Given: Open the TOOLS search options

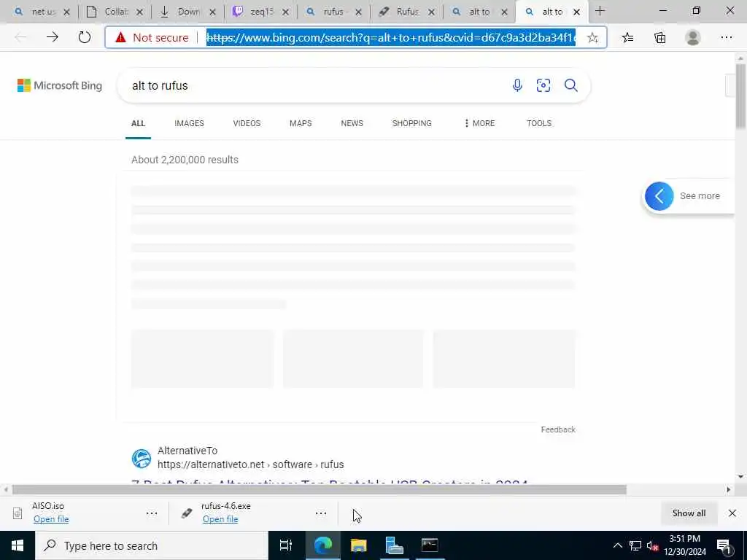Looking at the screenshot, I should point(539,122).
